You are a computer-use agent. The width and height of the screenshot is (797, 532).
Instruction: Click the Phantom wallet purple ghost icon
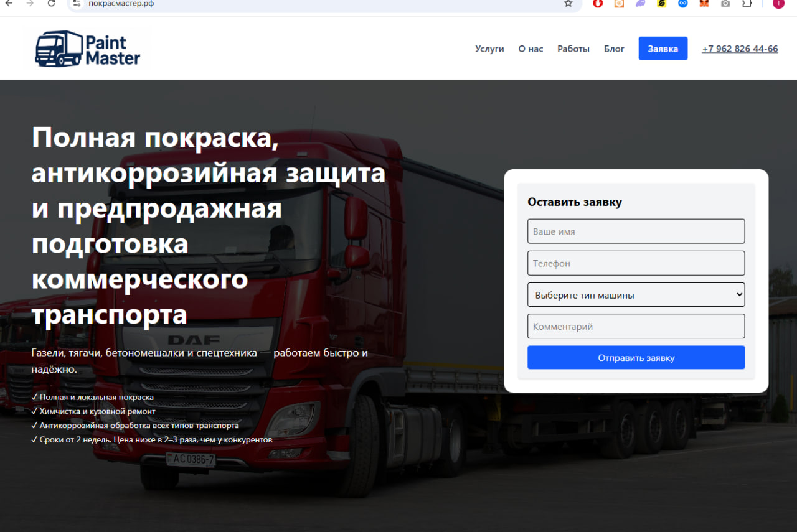point(639,4)
